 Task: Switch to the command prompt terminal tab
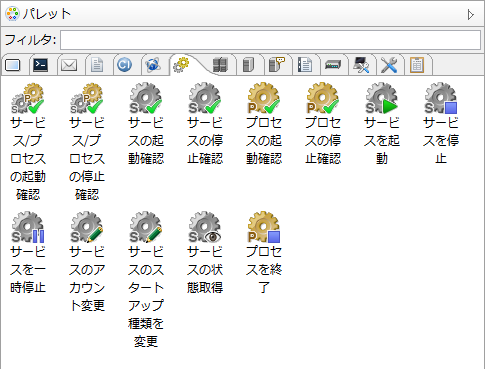point(41,65)
